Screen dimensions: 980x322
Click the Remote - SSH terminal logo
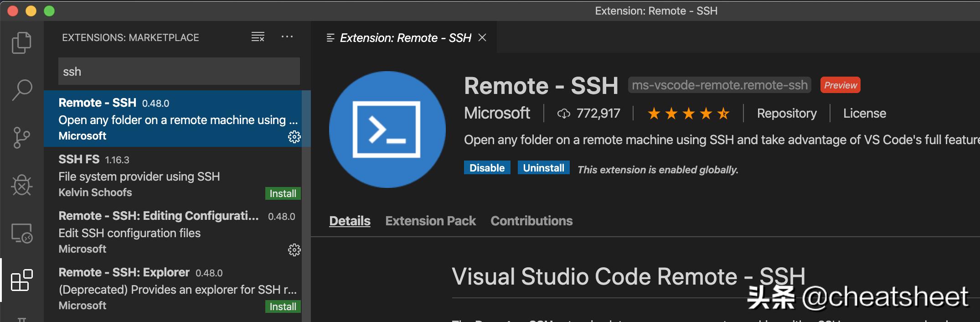pos(387,130)
